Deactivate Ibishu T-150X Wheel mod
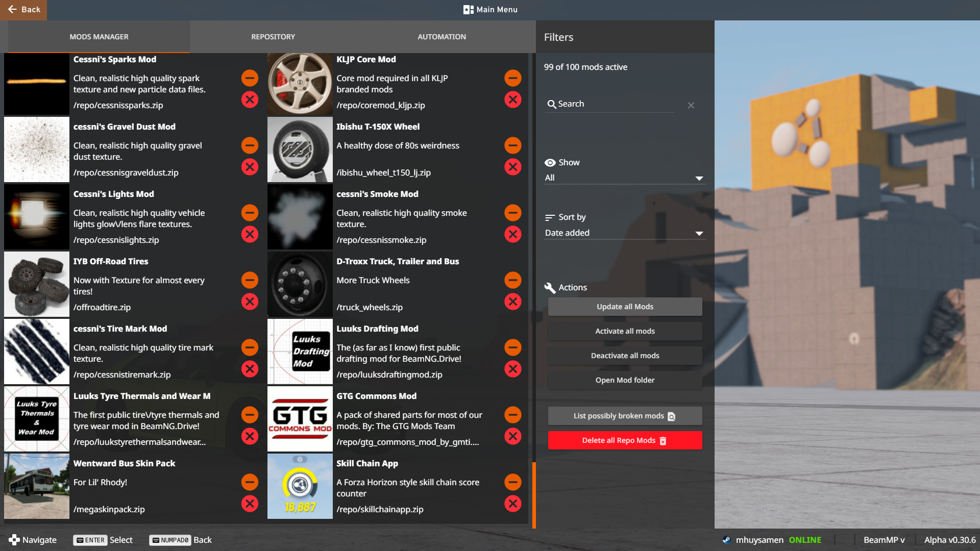Image resolution: width=980 pixels, height=551 pixels. pos(513,145)
